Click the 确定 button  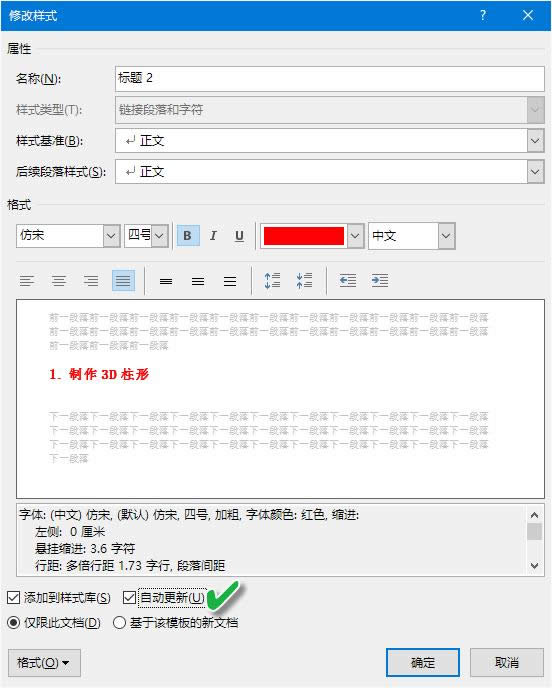click(x=423, y=663)
